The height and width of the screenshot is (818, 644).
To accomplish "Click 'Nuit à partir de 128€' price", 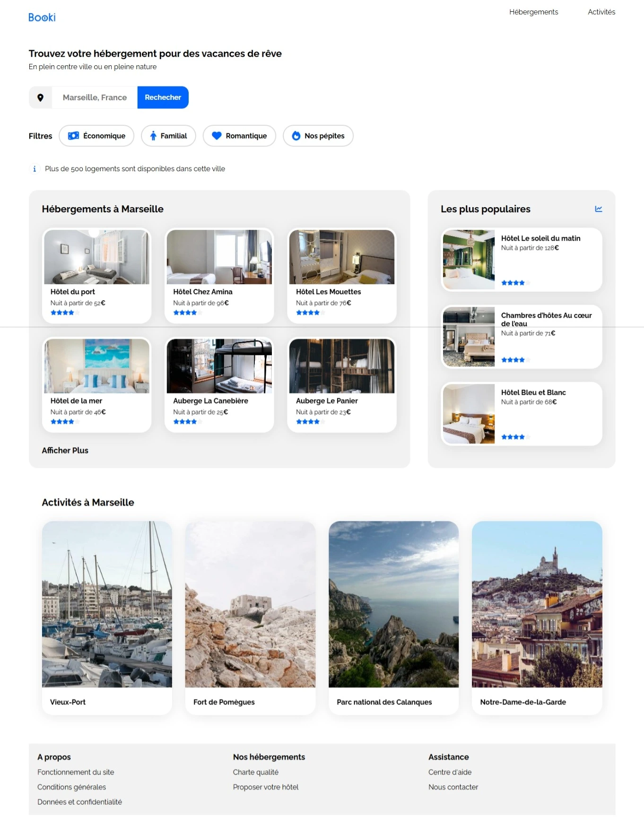I will [x=530, y=248].
